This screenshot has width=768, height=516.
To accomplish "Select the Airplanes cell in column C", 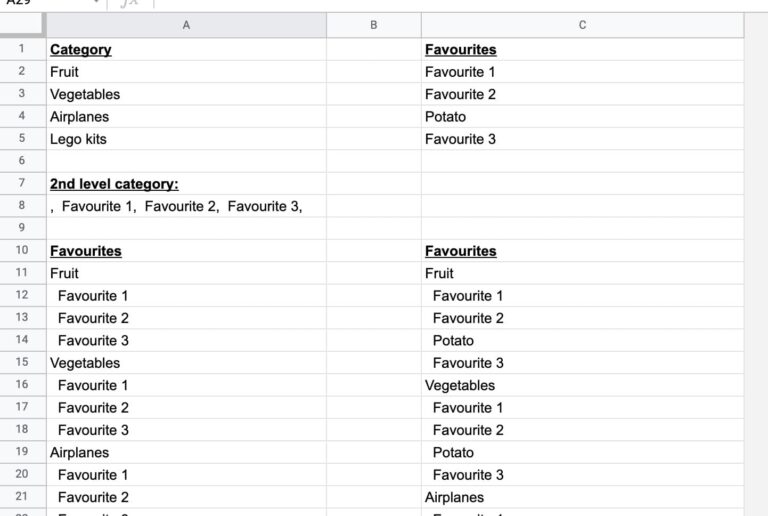I will click(x=454, y=497).
